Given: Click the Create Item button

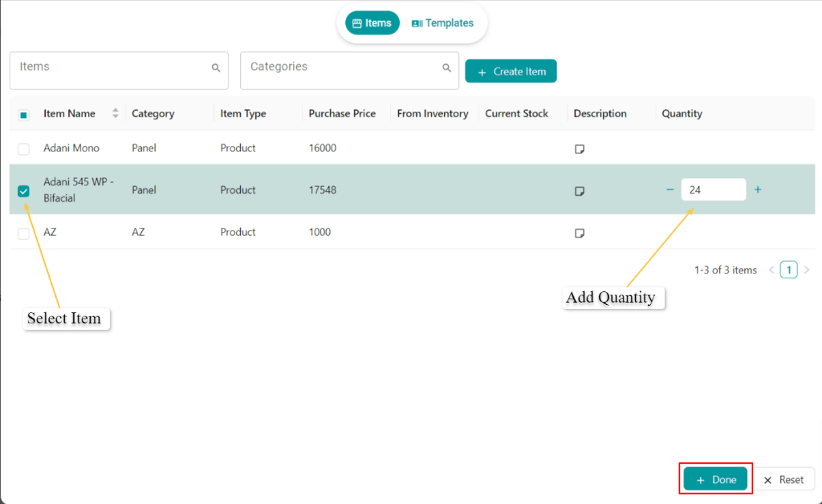Looking at the screenshot, I should pos(511,71).
